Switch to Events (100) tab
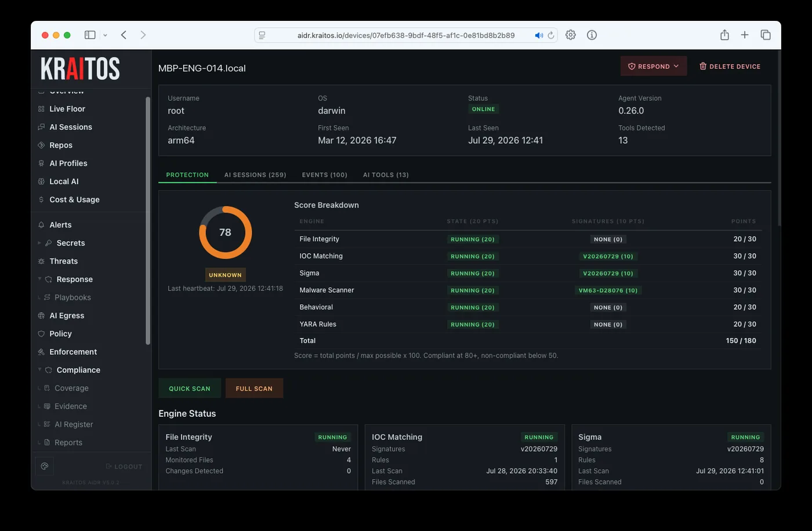 [x=325, y=174]
